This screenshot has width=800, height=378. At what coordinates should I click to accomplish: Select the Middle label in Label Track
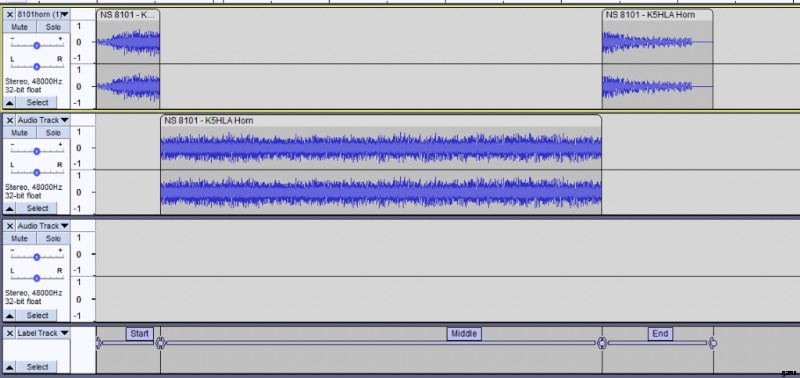464,334
